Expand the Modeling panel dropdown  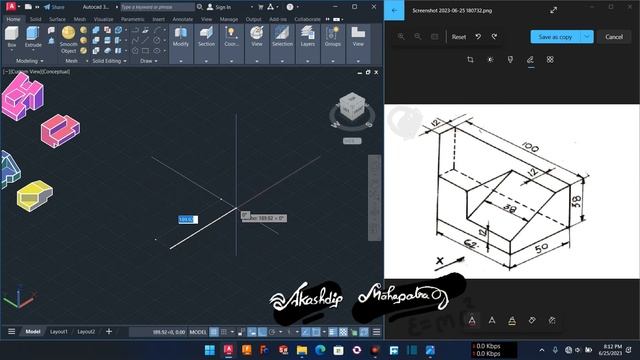(29, 61)
